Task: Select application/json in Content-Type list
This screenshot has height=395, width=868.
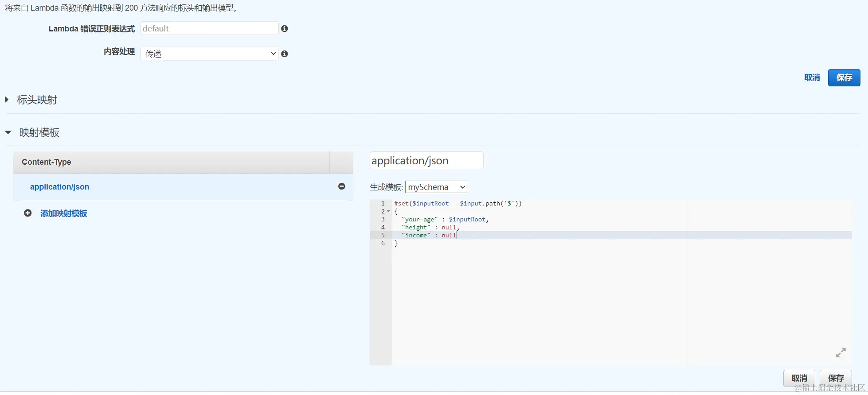Action: point(59,187)
